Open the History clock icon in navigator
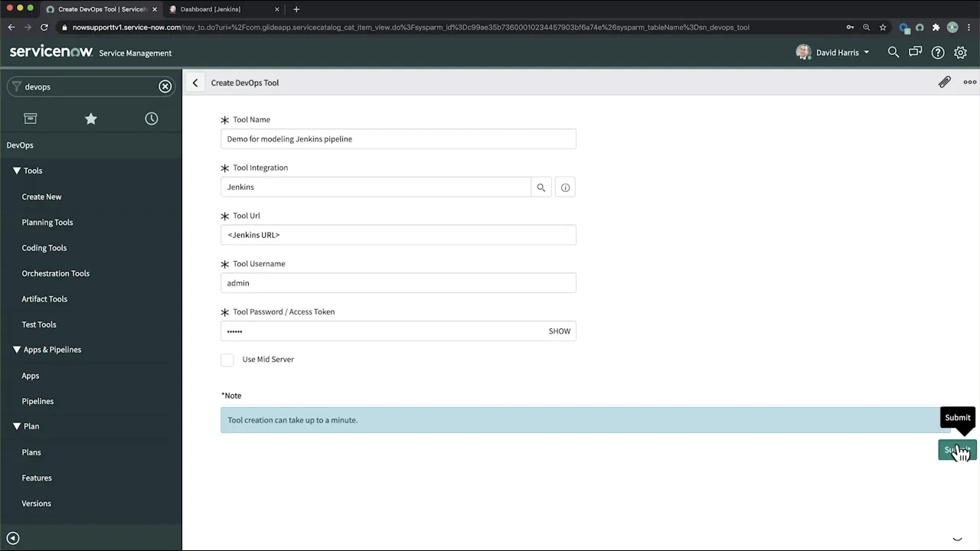 pos(151,119)
